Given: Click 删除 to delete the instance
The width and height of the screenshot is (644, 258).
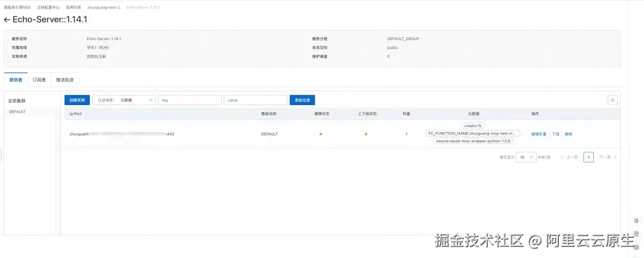Looking at the screenshot, I should (568, 134).
